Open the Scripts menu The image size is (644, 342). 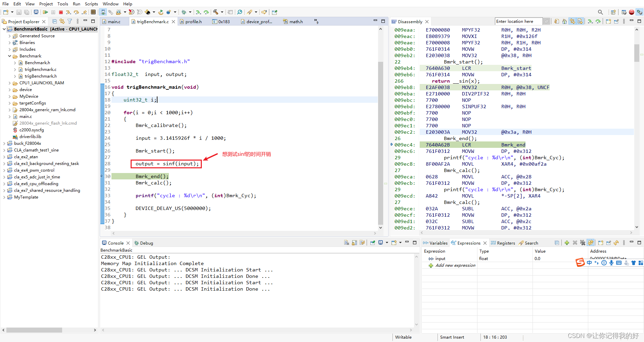[91, 4]
